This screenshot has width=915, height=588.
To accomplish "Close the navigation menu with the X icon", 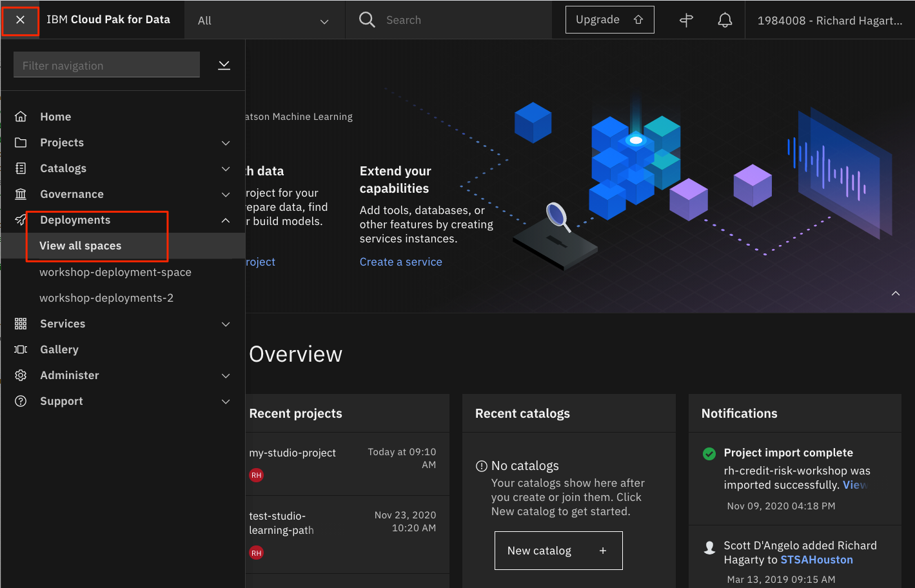I will pos(20,20).
